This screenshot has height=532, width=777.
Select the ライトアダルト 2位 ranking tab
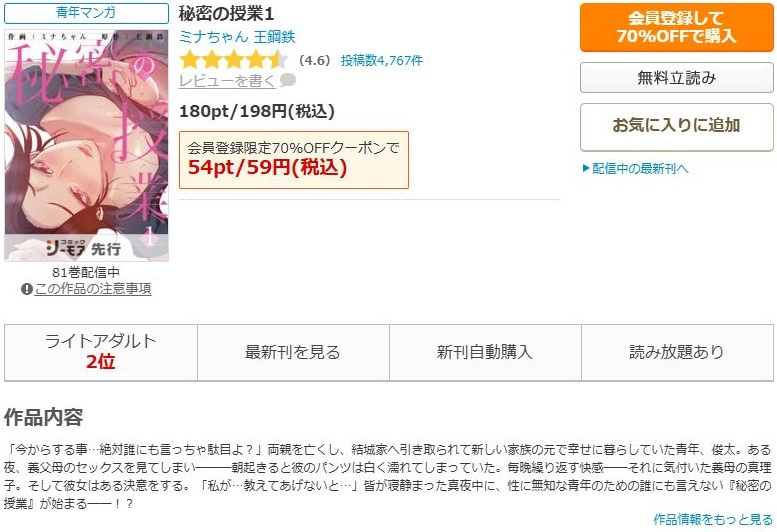click(x=101, y=353)
